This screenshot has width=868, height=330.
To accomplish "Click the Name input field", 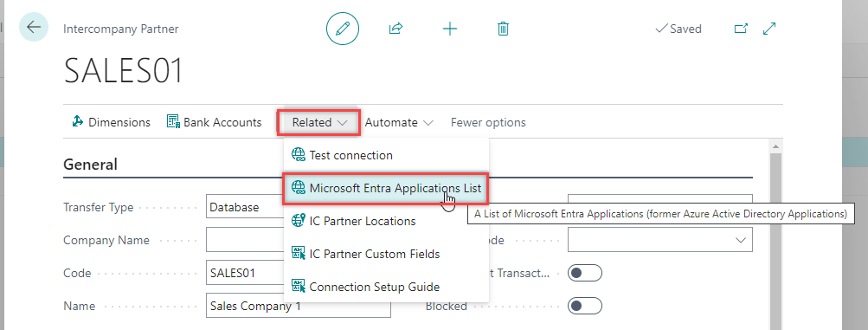I will click(x=299, y=307).
